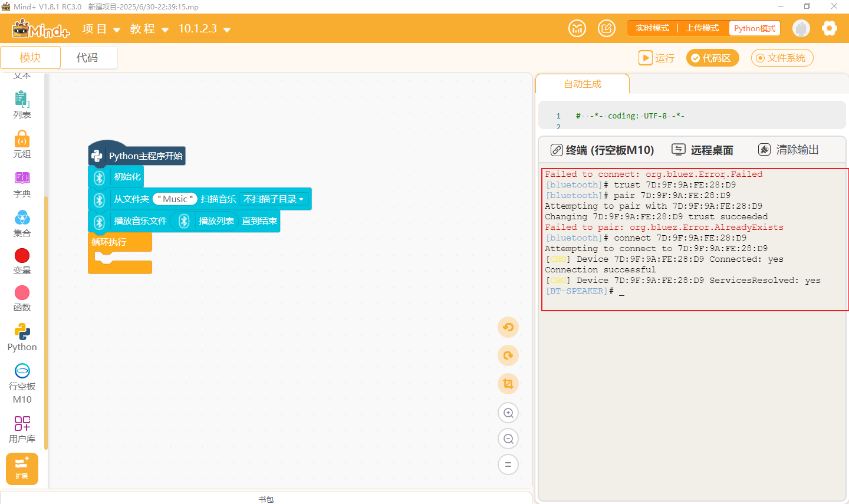
Task: Open the Set (集合) block category
Action: (22, 224)
